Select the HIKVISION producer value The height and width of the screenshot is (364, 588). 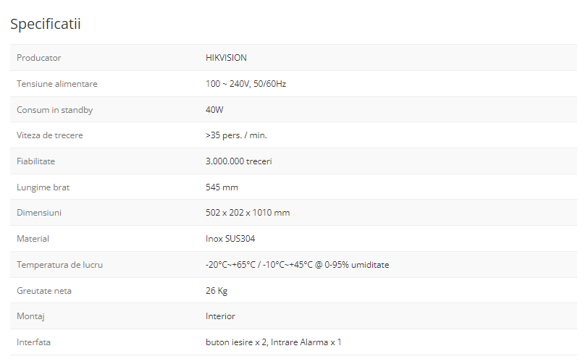226,58
